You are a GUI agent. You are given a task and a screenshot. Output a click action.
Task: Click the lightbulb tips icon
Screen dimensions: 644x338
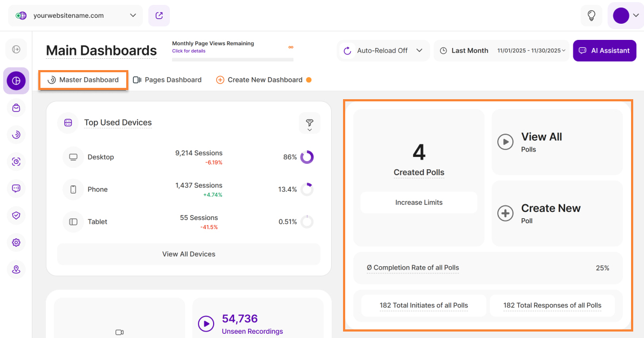(591, 16)
